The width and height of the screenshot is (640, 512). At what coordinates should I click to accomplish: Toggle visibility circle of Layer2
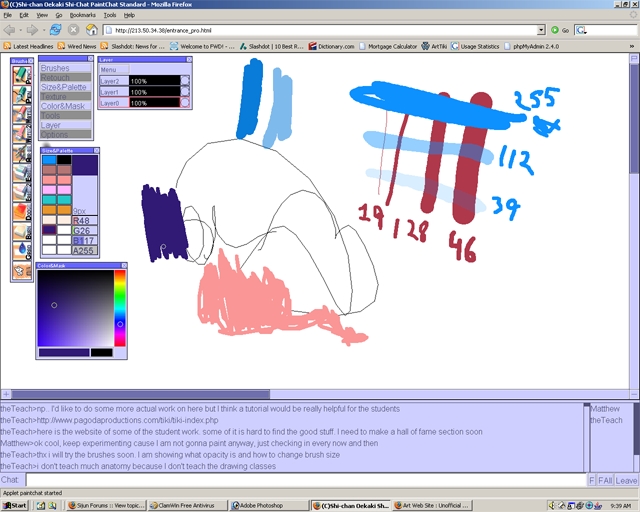(185, 80)
